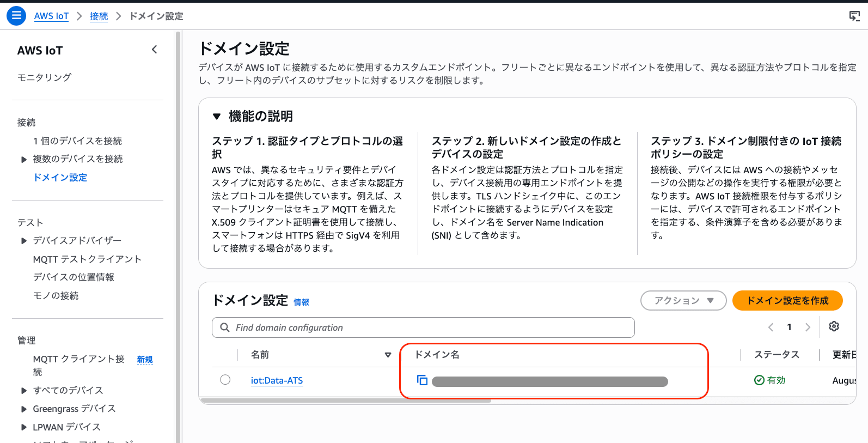Click the 管理 section heading in the sidebar
Viewport: 868px width, 443px height.
[x=26, y=341]
